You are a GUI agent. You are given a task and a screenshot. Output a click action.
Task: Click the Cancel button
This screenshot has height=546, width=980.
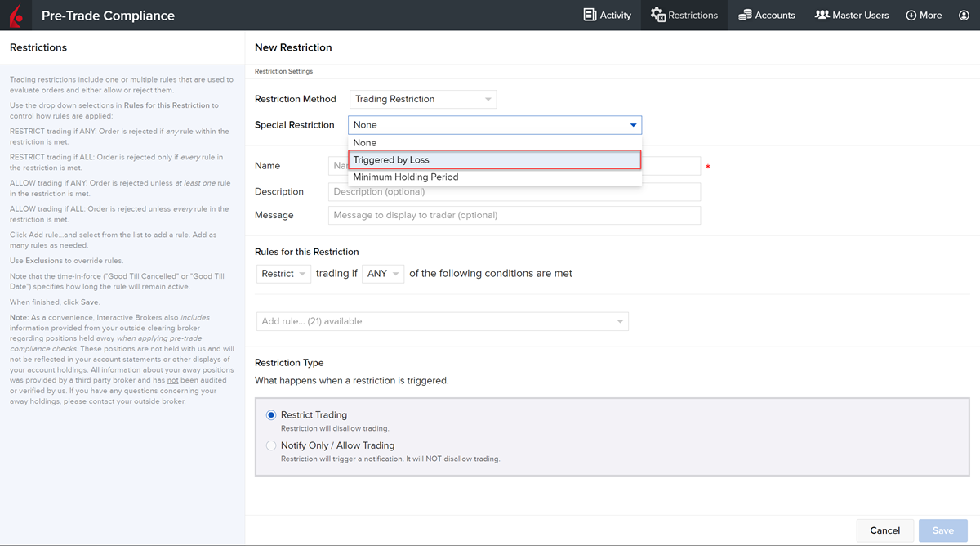pyautogui.click(x=884, y=530)
